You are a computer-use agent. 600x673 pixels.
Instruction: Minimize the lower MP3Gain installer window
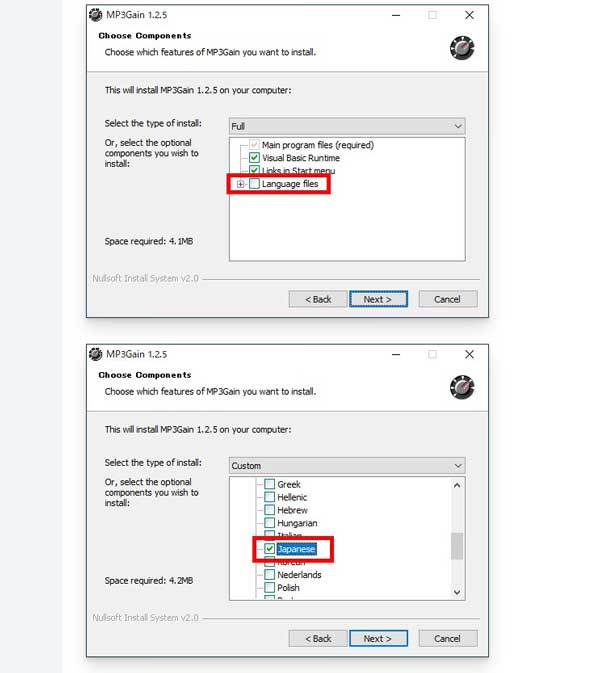click(396, 355)
